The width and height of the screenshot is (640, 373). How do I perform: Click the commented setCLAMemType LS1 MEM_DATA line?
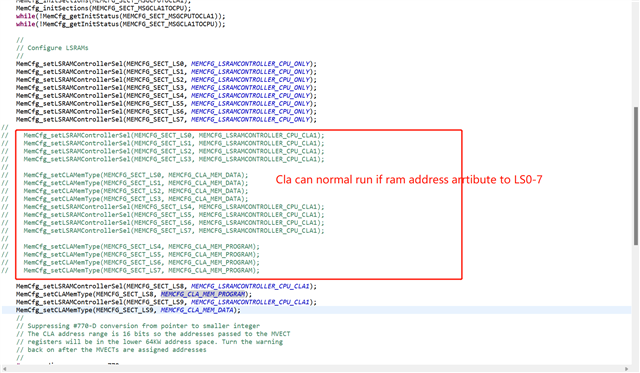136,183
